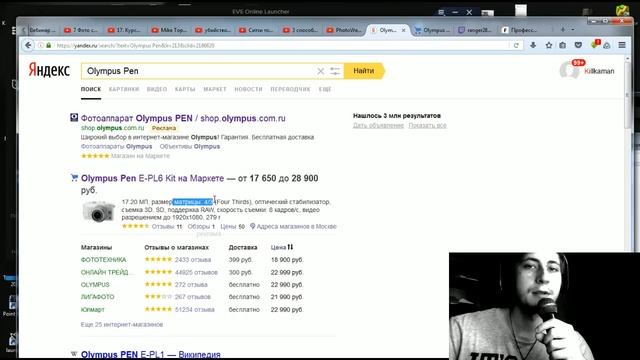Switch to the 'Mike Top...' tab
Image resolution: width=640 pixels, height=360 pixels.
point(169,30)
